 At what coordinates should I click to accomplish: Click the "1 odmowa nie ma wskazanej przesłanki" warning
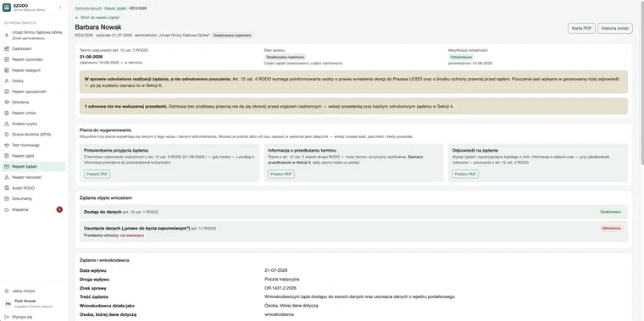coord(353,106)
